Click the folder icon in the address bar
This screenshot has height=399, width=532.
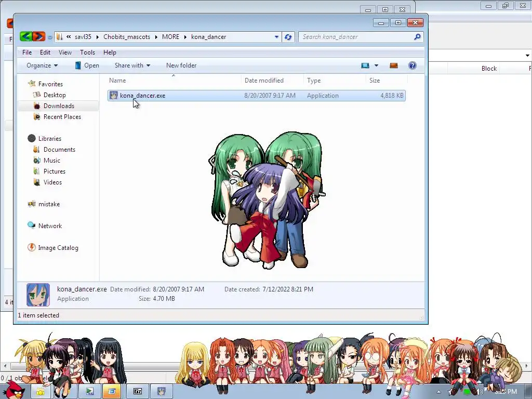60,37
